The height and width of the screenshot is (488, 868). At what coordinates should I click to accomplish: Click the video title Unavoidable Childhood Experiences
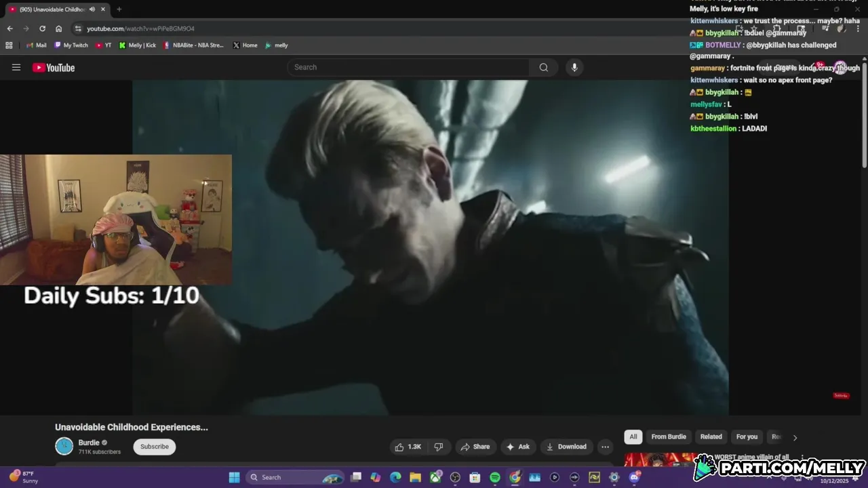[x=132, y=427]
